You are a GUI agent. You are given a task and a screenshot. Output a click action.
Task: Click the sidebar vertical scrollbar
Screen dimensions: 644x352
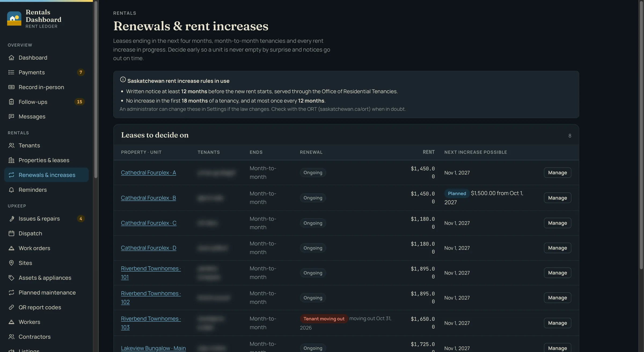coord(96,90)
